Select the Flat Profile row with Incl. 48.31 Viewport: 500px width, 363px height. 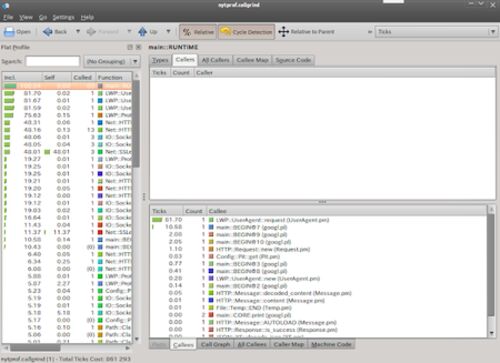click(67, 123)
